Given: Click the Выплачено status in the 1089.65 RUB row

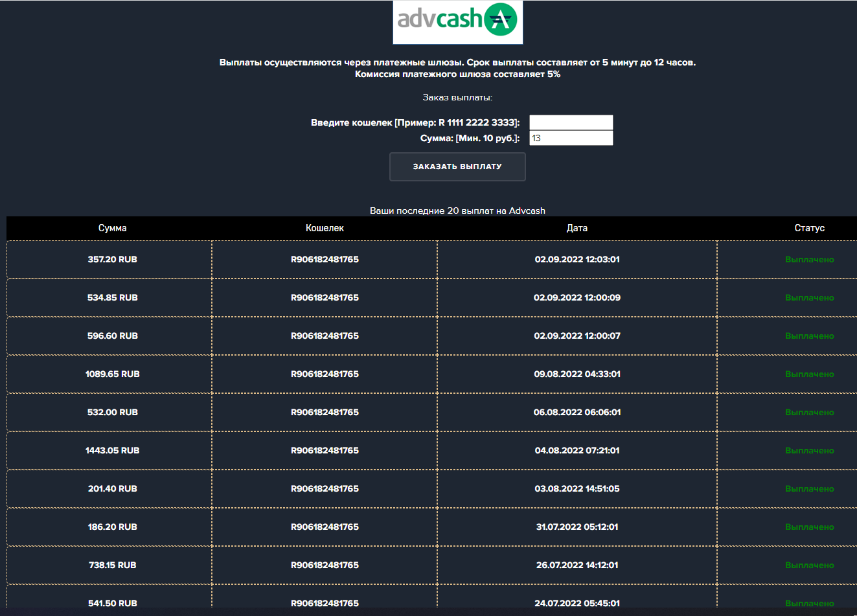Looking at the screenshot, I should (x=810, y=374).
